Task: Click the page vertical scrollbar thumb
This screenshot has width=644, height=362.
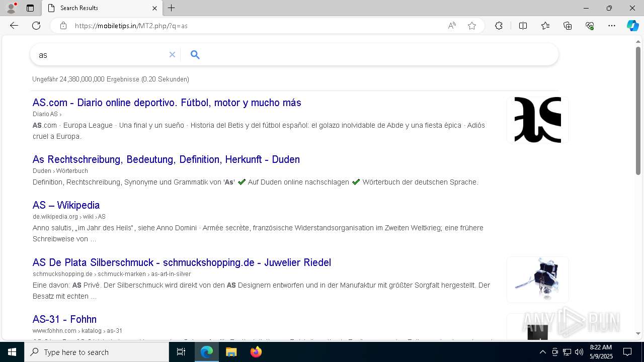Action: (x=638, y=111)
